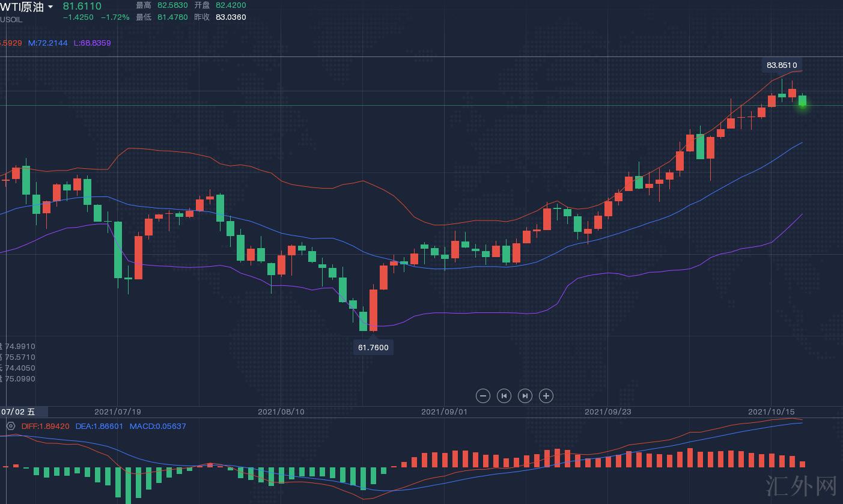Click the WTI原油 instrument title

22,7
